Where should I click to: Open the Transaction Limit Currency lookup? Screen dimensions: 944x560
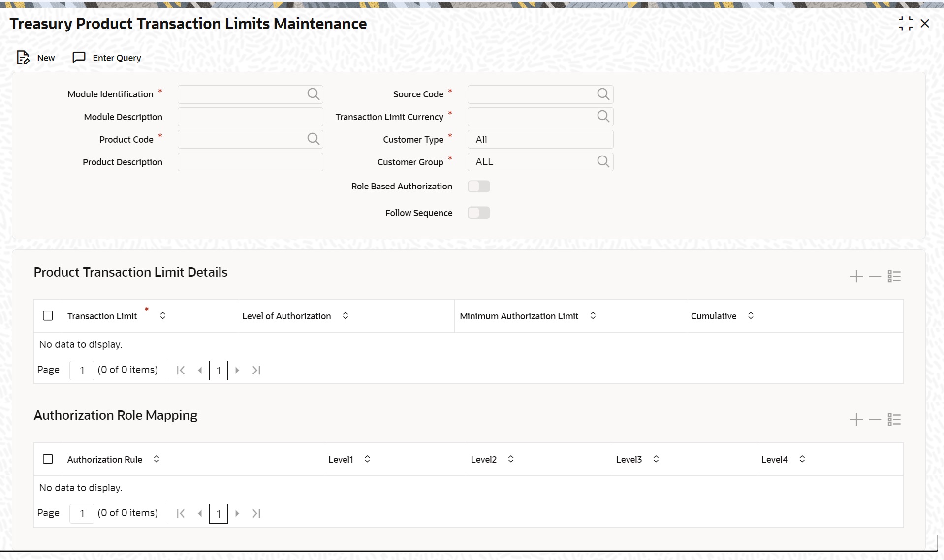click(604, 117)
